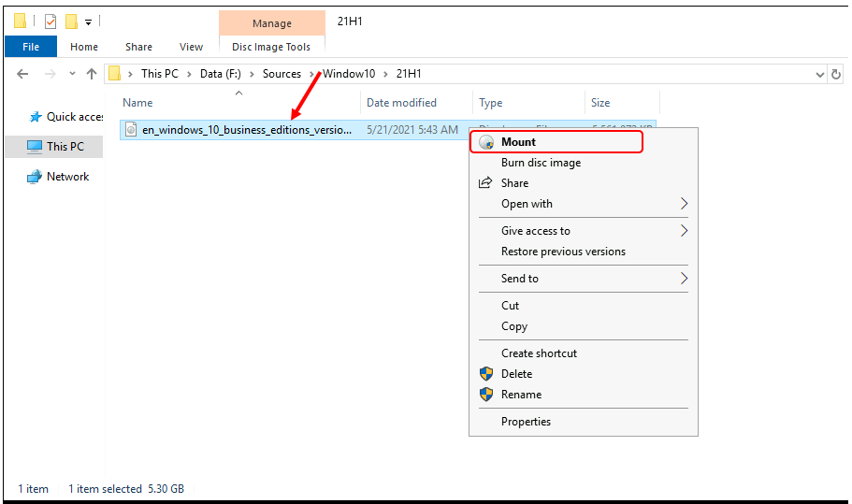Click Data (F:) in the address path
Screen dimensions: 852x504
[220, 74]
